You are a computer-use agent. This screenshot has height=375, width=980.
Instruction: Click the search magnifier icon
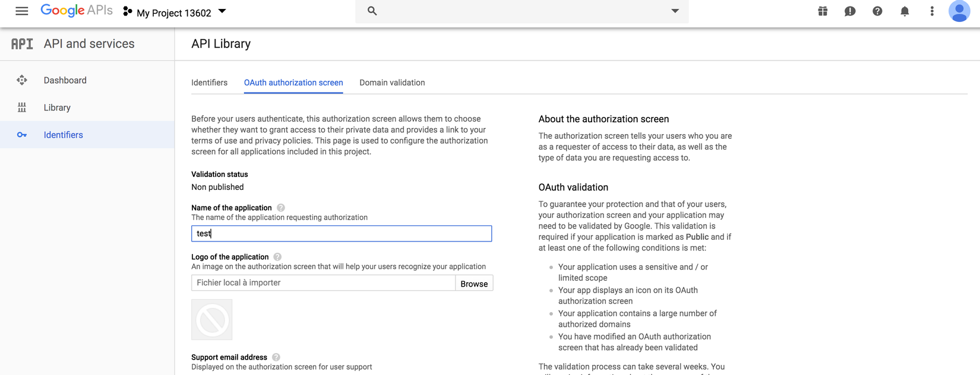click(x=372, y=11)
